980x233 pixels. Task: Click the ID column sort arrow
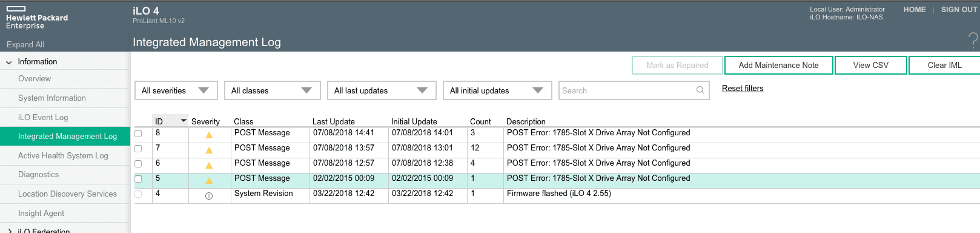pos(184,121)
